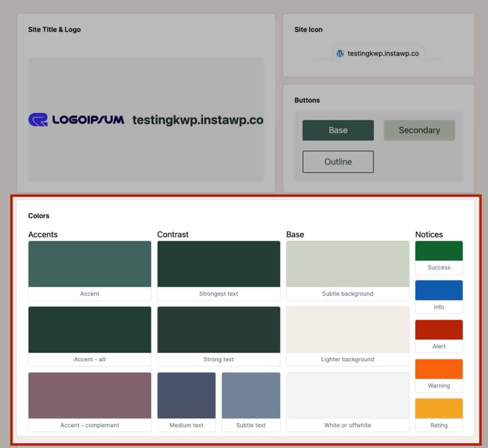
Task: Select the Accent - alt color swatch
Action: 90,330
